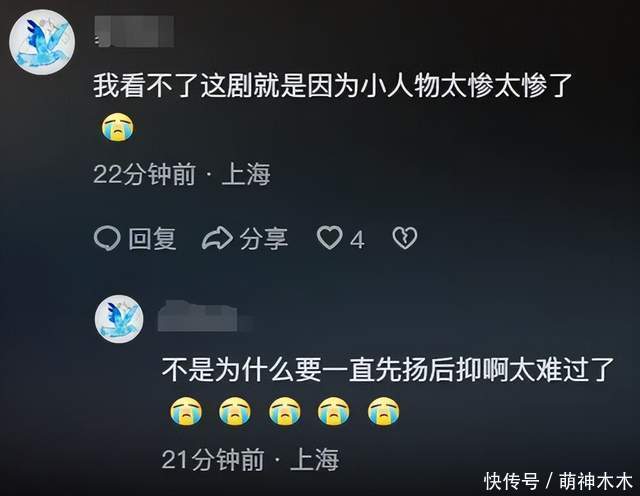
Task: Open the first commenter's bird avatar
Action: coord(42,42)
